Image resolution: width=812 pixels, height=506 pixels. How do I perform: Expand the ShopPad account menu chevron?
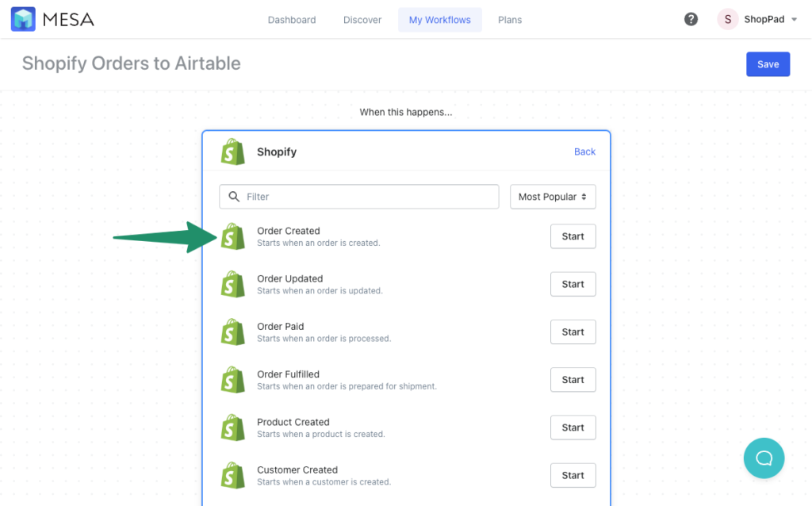794,19
